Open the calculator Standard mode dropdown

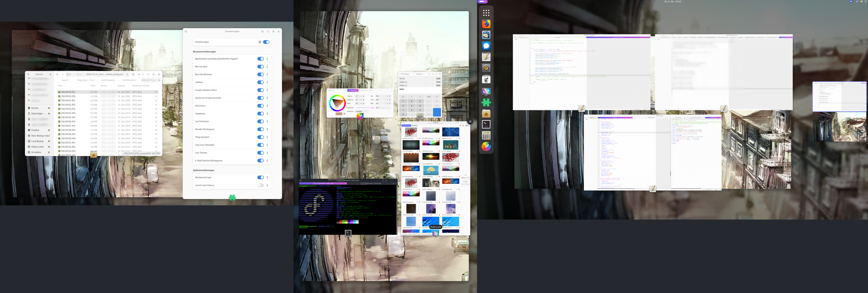pyautogui.click(x=420, y=74)
